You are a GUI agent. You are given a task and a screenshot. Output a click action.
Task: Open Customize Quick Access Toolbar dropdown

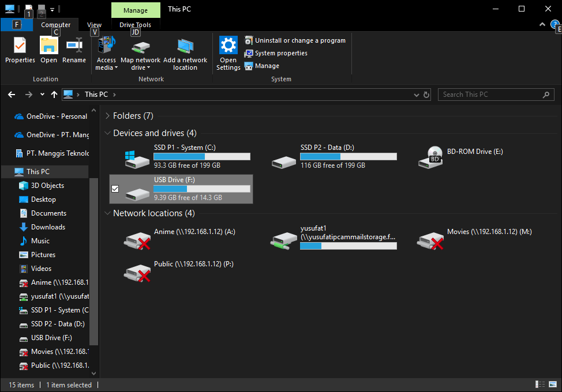click(53, 9)
